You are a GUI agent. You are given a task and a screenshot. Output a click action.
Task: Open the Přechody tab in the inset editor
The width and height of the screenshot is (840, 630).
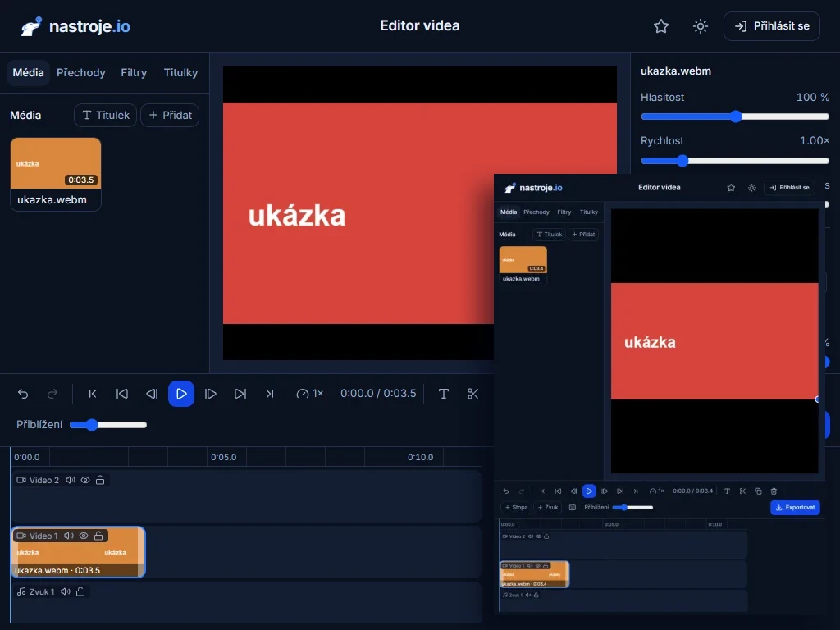(536, 212)
